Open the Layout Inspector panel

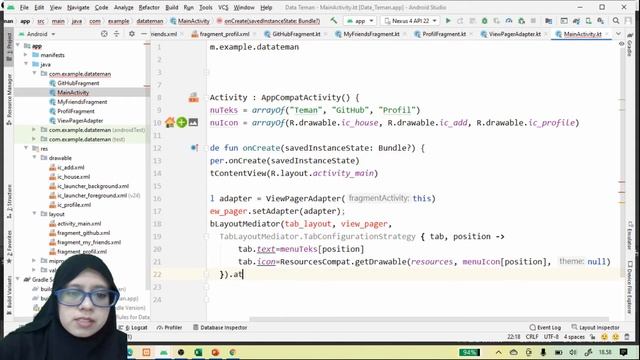596,327
